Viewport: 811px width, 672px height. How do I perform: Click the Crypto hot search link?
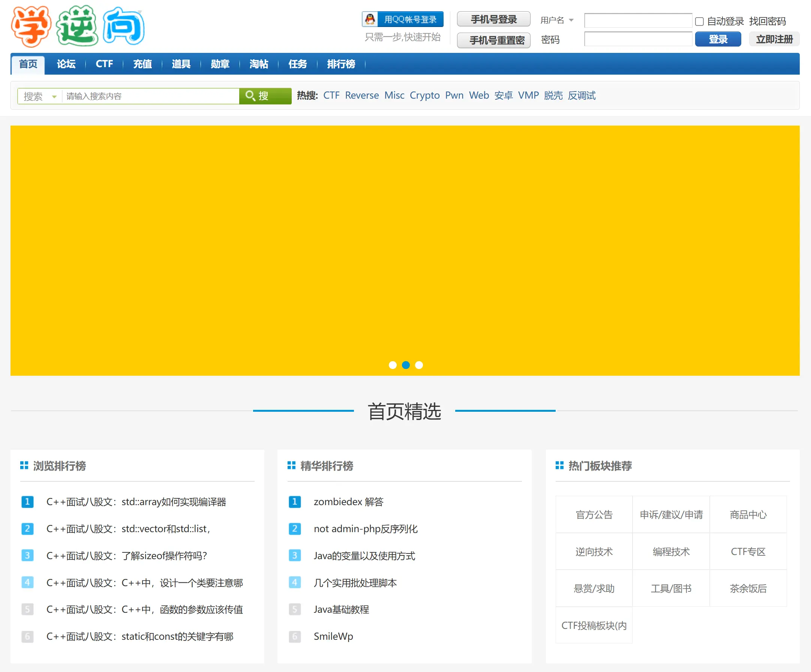[x=424, y=95]
